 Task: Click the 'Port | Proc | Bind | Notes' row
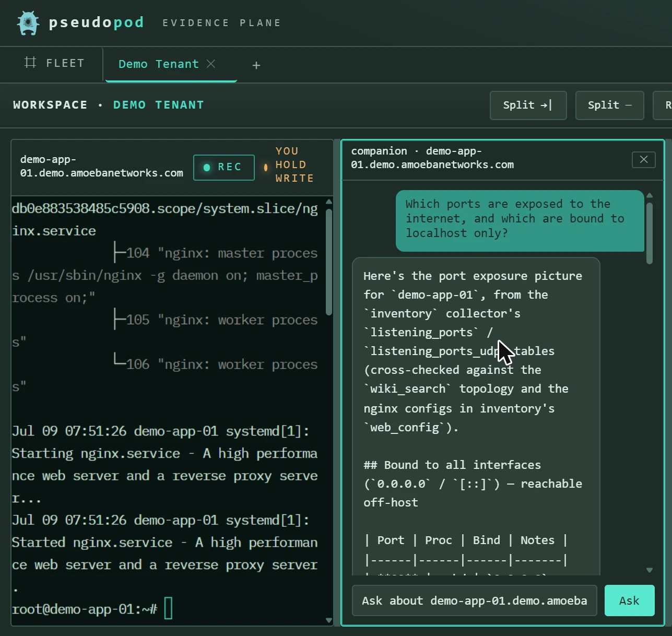point(465,540)
